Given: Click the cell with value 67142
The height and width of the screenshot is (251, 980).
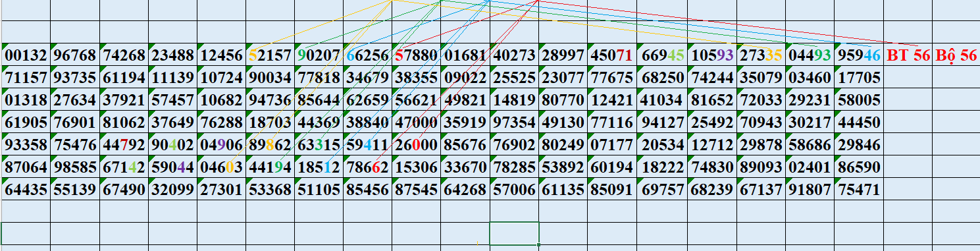Looking at the screenshot, I should [124, 167].
